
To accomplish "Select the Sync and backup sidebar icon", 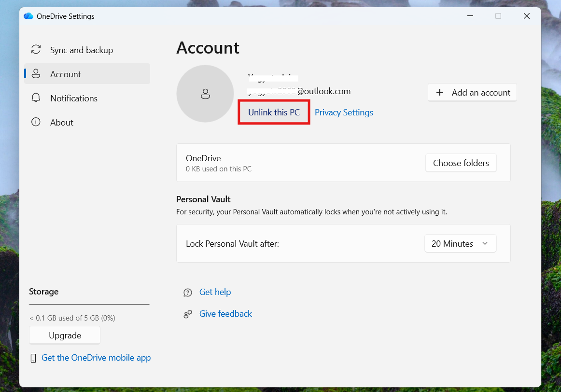I will coord(36,50).
